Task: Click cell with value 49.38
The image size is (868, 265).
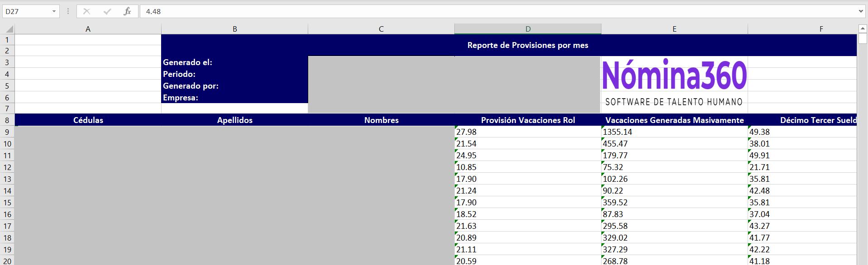Action: pos(802,132)
